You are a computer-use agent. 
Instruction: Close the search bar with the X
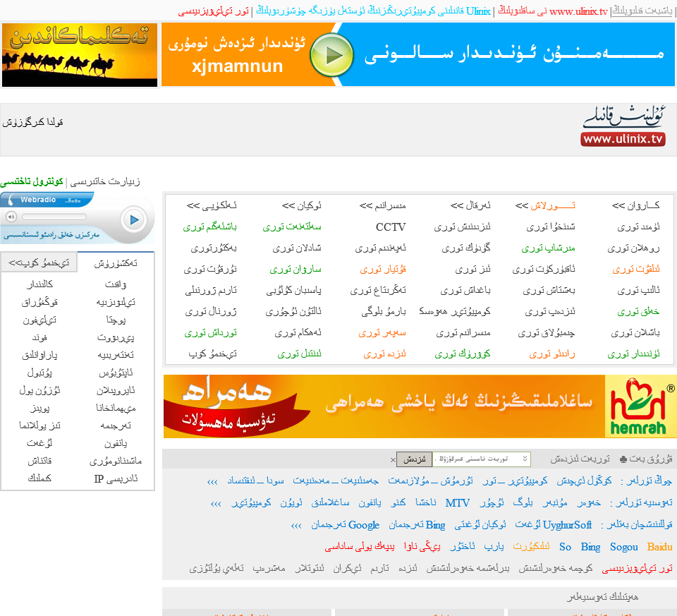pos(393,460)
